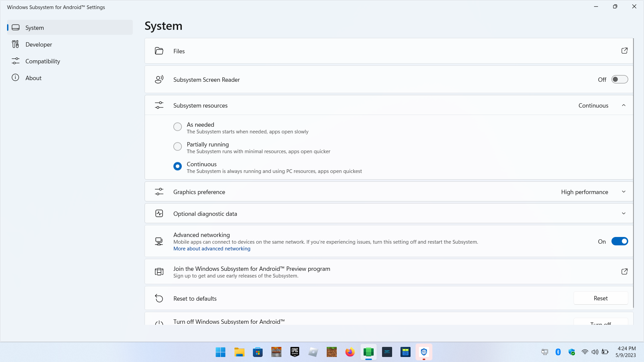This screenshot has width=644, height=362.
Task: Click Join the Windows Subsystem for Android Preview program title
Action: [x=252, y=269]
